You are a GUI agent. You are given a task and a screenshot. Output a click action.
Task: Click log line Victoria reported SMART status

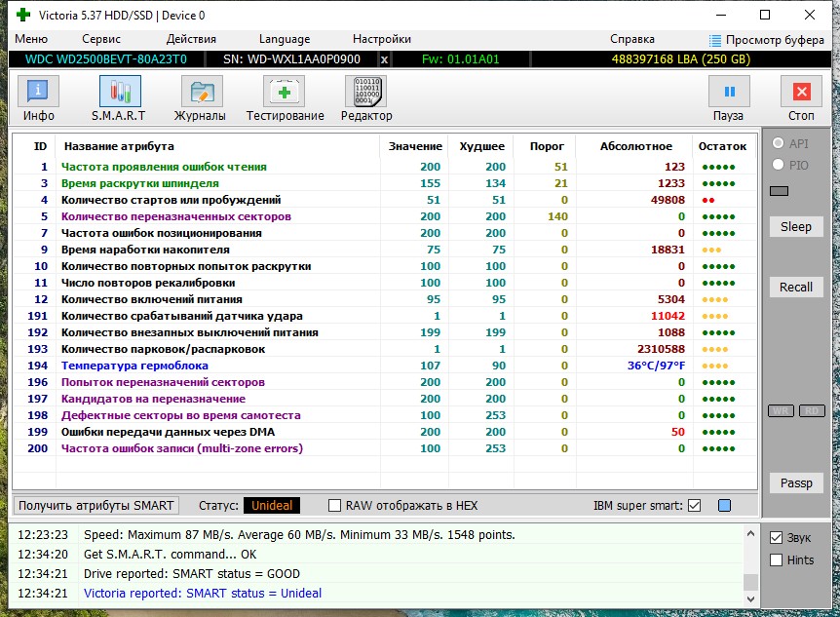pos(203,594)
